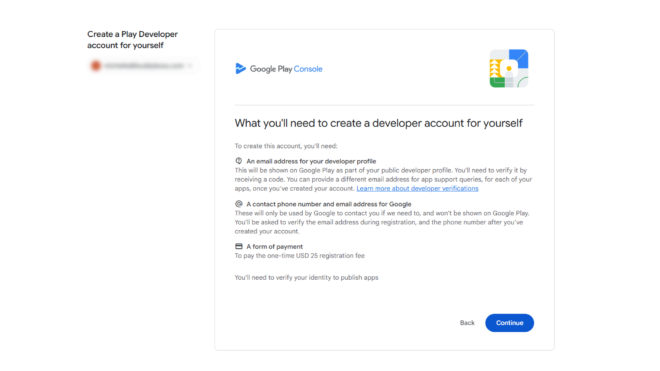
Task: Click 'You'll need to verify your identity to publish apps'
Action: pyautogui.click(x=306, y=278)
